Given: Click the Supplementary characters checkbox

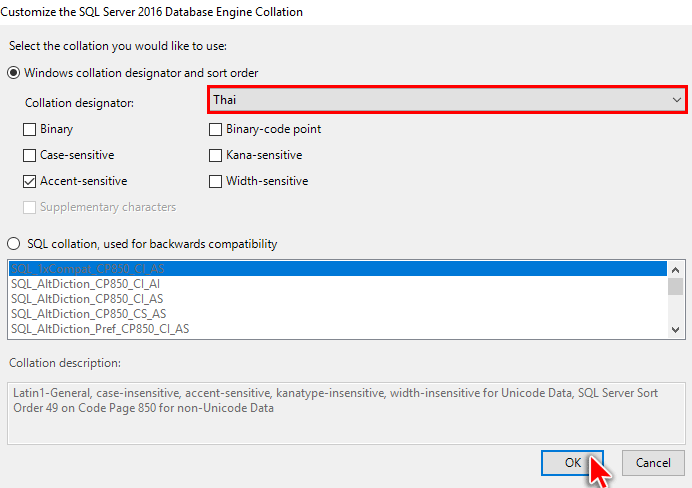Looking at the screenshot, I should [29, 207].
